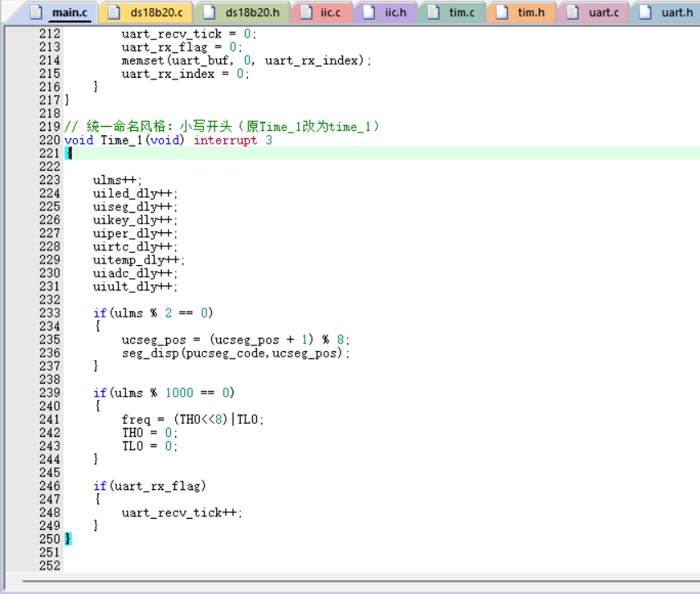The width and height of the screenshot is (700, 594).
Task: Click the file icon on main.c tab
Action: (36, 12)
